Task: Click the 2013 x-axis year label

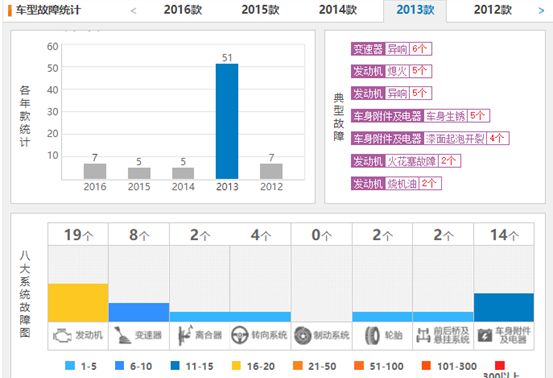Action: coord(227,187)
